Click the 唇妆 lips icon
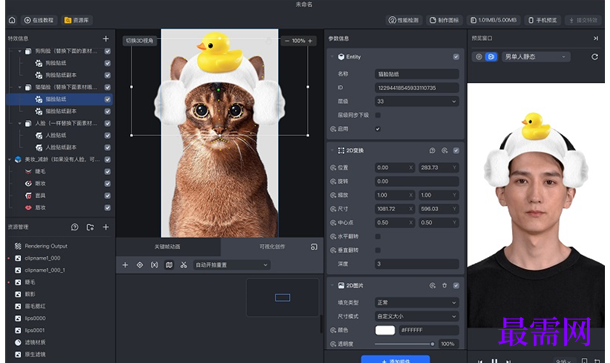This screenshot has height=363, width=610. tap(28, 207)
